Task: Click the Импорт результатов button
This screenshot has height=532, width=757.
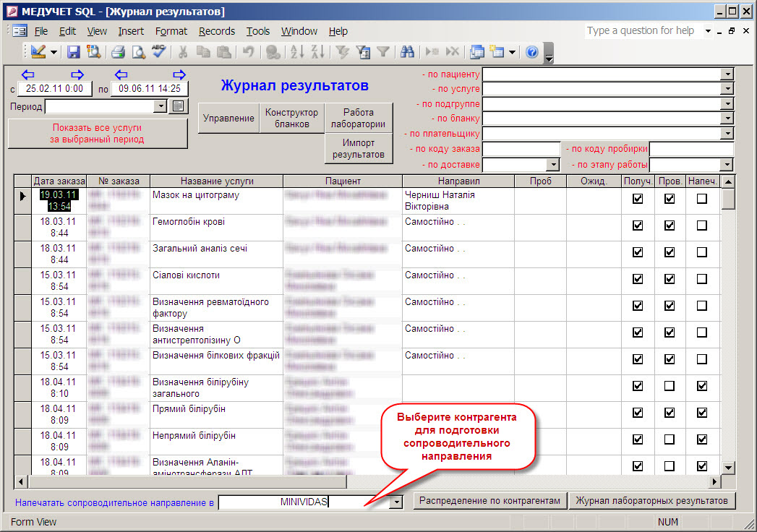Action: coord(358,149)
